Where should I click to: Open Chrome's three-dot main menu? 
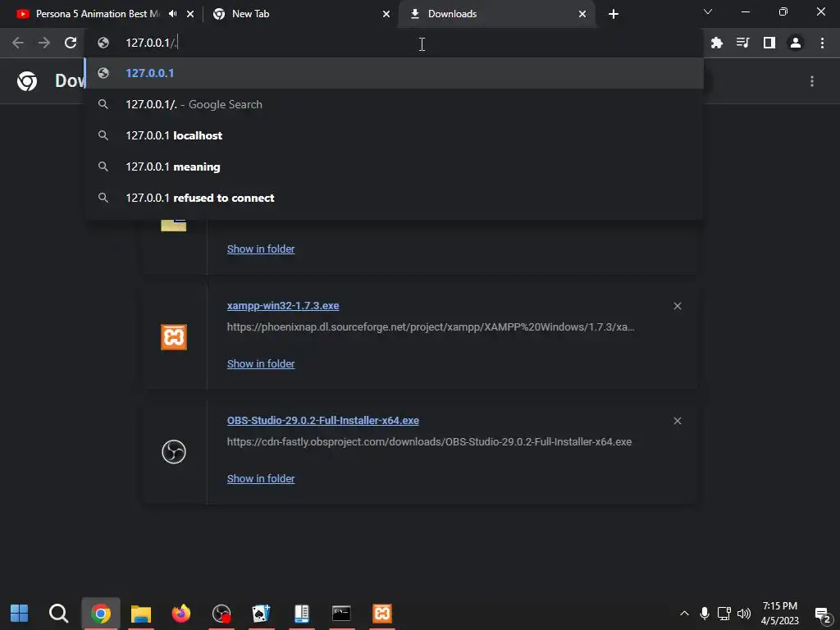(x=822, y=43)
